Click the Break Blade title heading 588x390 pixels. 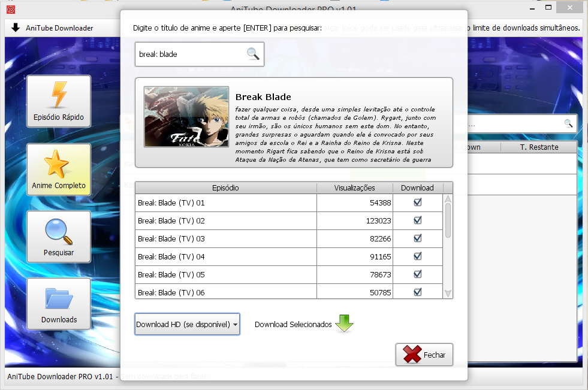pyautogui.click(x=263, y=97)
